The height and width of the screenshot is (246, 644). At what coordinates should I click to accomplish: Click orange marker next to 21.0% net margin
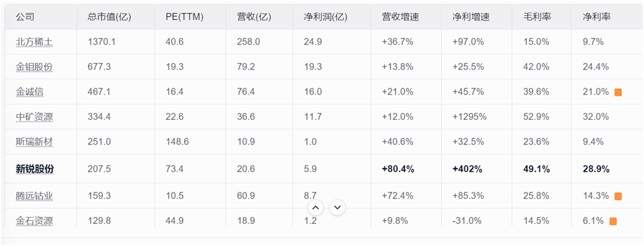(618, 92)
